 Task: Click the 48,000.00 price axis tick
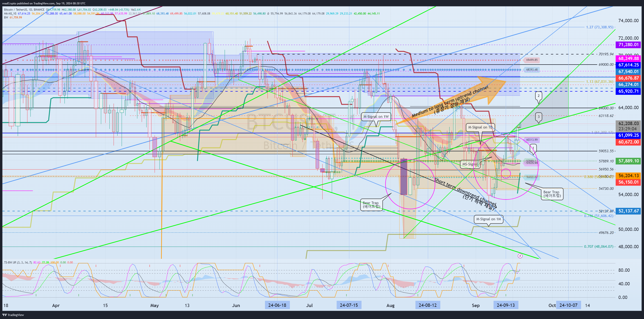(x=628, y=246)
